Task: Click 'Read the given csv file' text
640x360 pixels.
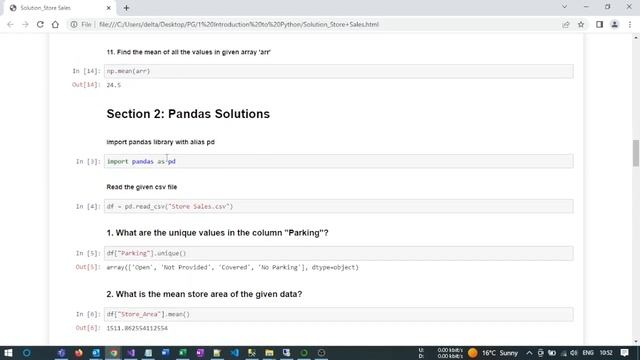Action: [142, 187]
